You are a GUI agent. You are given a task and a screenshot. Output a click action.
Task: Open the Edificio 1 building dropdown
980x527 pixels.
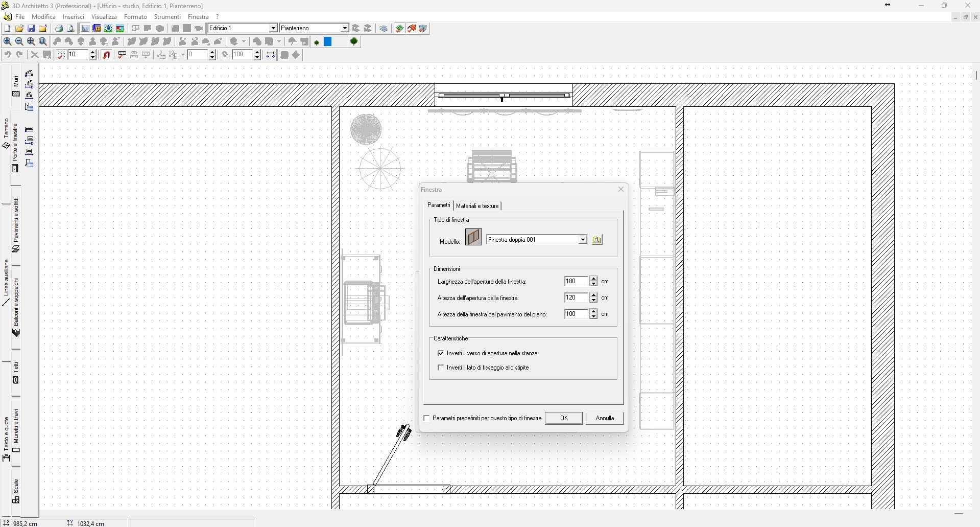click(273, 28)
